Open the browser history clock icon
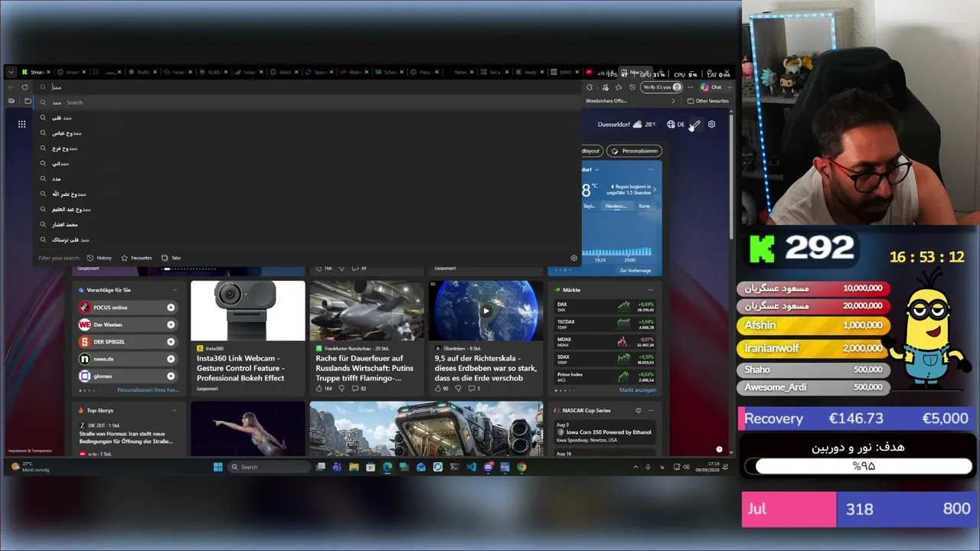The image size is (980, 551). (x=632, y=87)
